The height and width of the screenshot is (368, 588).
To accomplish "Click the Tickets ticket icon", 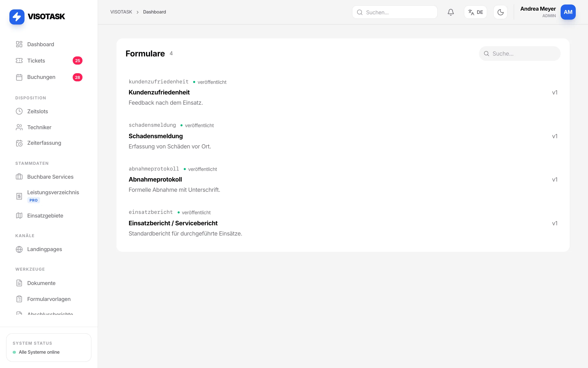I will pyautogui.click(x=19, y=61).
